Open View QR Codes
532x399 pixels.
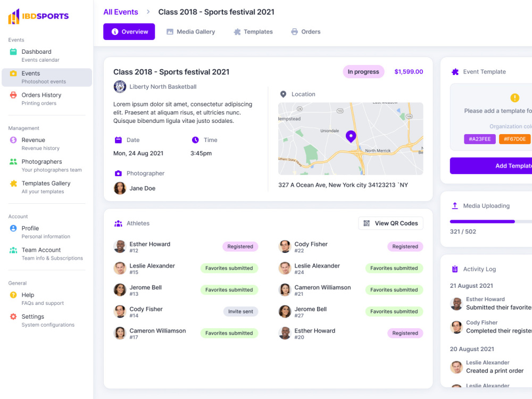tap(390, 223)
